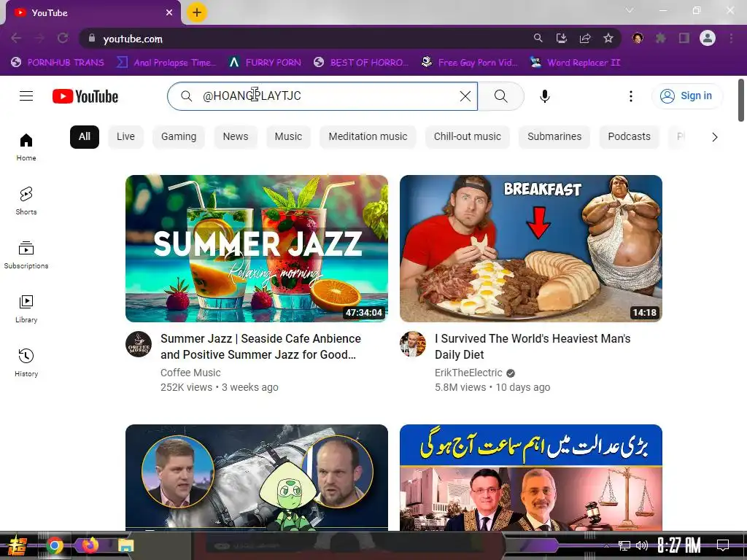
Task: Open the ErikTheElectric channel avatar
Action: coord(413,344)
